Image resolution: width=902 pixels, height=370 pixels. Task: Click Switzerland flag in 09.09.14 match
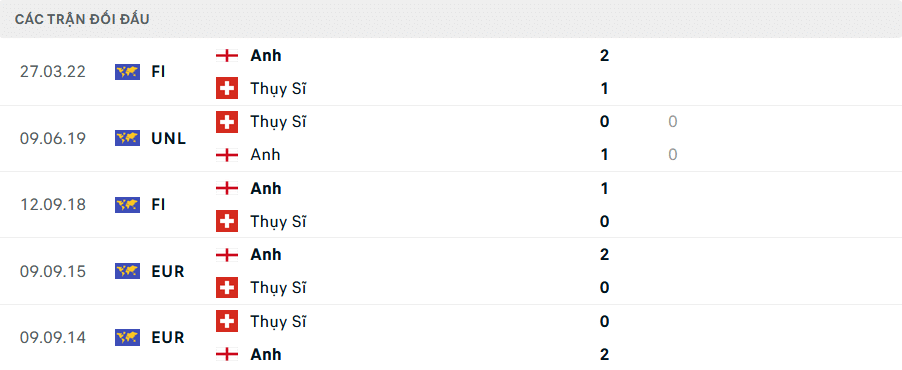coord(227,321)
